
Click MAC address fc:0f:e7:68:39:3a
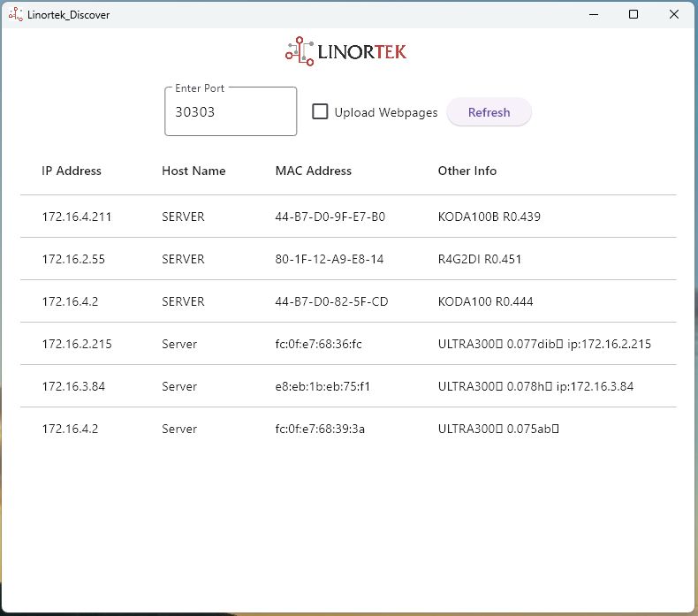(x=320, y=429)
